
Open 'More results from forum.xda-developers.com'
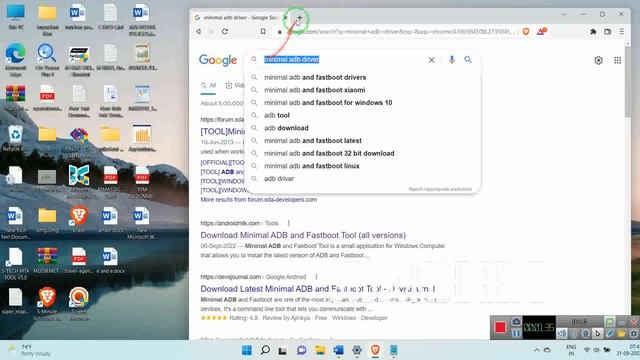[x=258, y=200]
